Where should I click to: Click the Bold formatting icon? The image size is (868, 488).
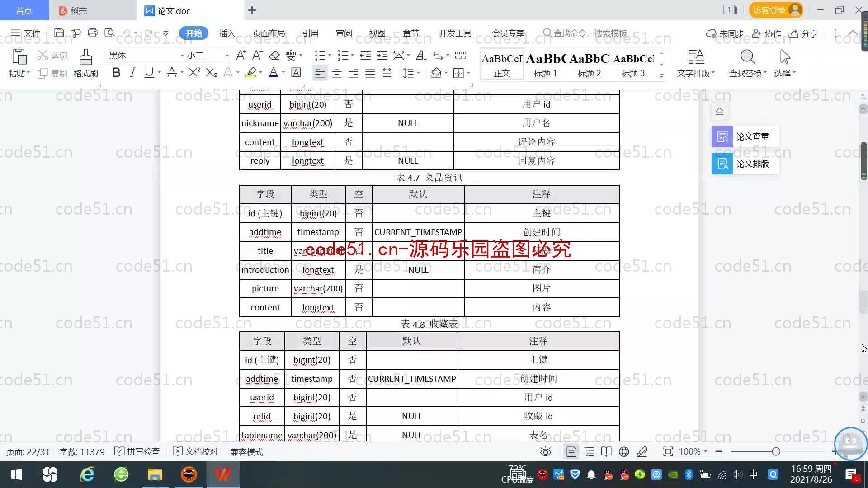[116, 73]
